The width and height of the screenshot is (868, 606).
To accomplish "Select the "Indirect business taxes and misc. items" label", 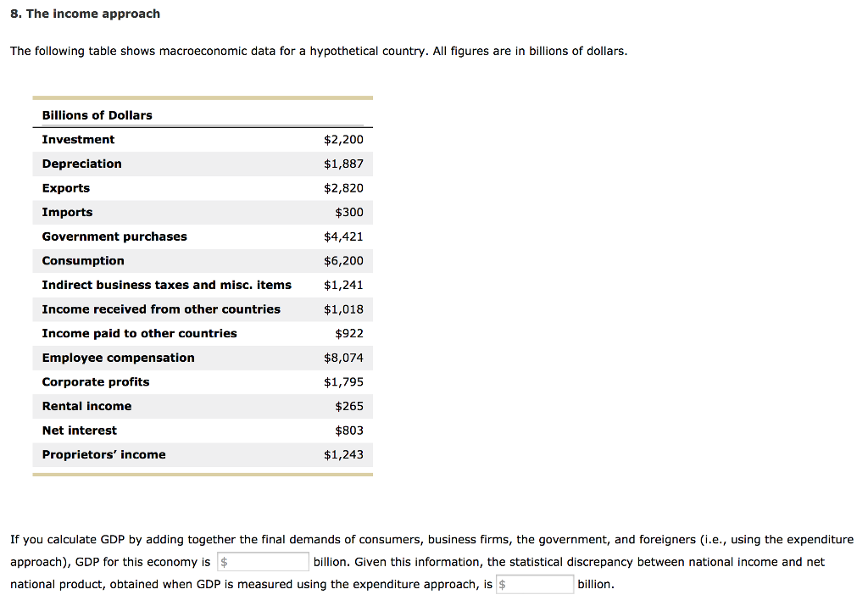I will [x=167, y=285].
